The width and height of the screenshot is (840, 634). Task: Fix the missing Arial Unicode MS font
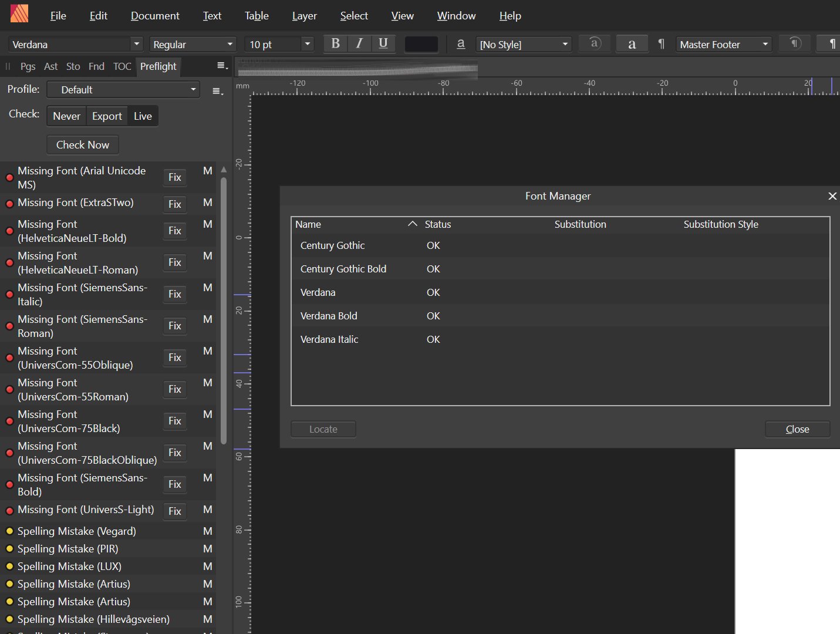[175, 177]
